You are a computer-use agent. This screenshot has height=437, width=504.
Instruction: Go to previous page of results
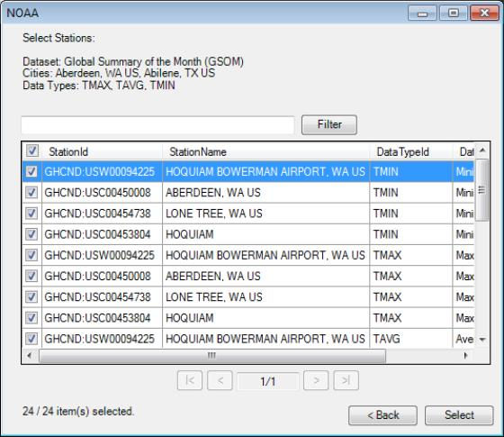pos(220,380)
